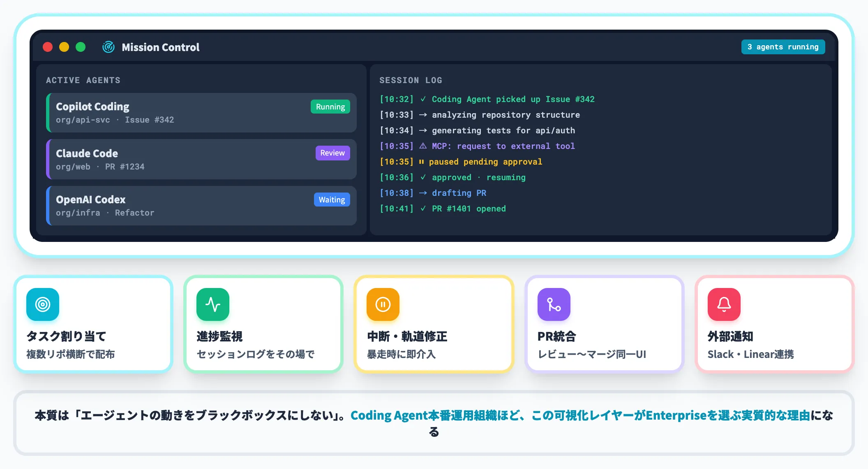868x469 pixels.
Task: Click the [10:34] timestamp in session log
Action: 397,130
